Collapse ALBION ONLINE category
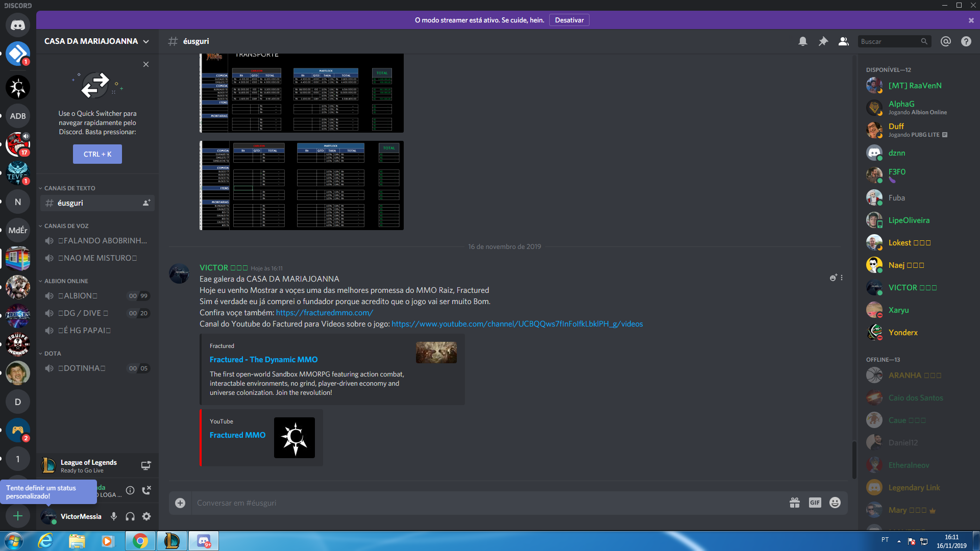980x551 pixels. point(64,281)
